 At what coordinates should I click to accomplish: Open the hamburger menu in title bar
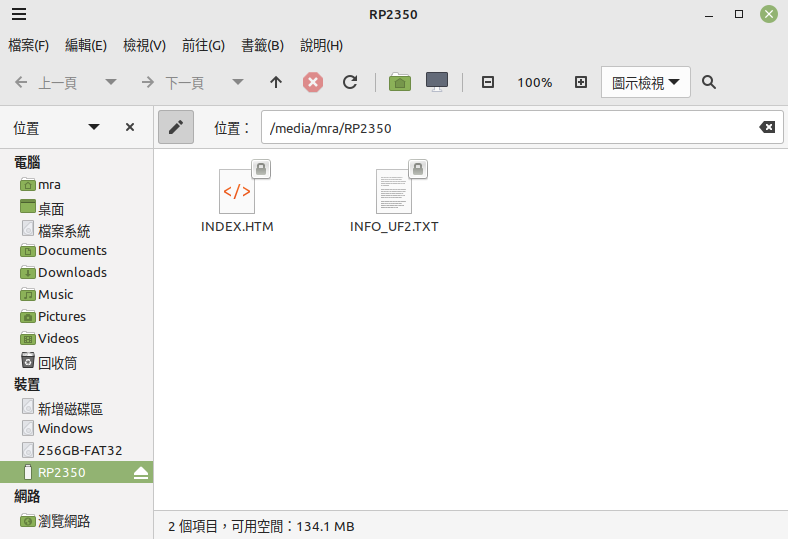coord(19,14)
